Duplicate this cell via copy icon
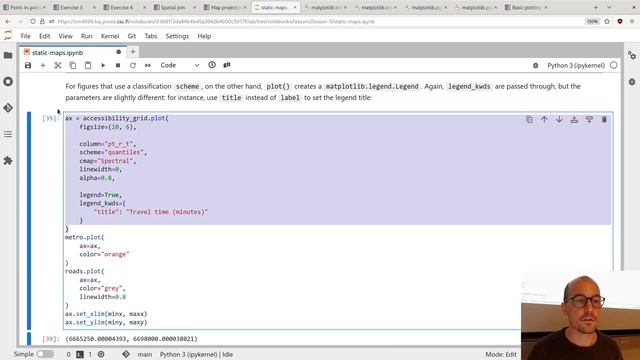 (x=529, y=120)
